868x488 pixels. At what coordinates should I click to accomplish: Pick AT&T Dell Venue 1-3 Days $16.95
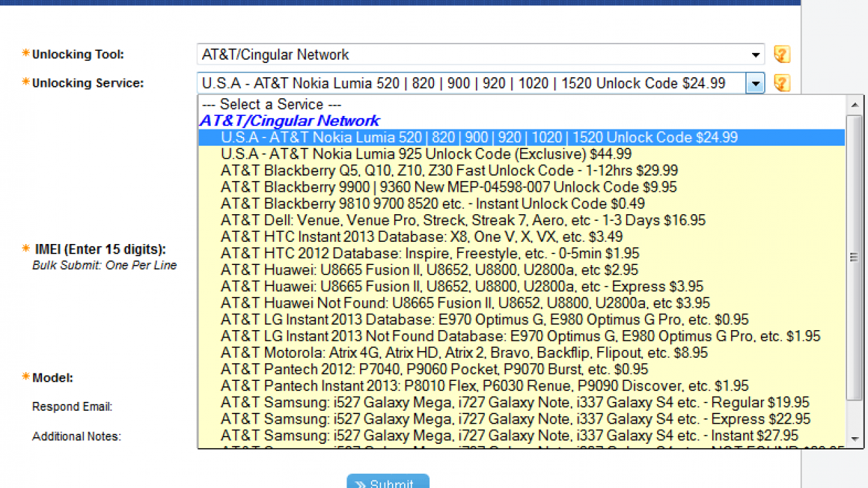click(521, 220)
